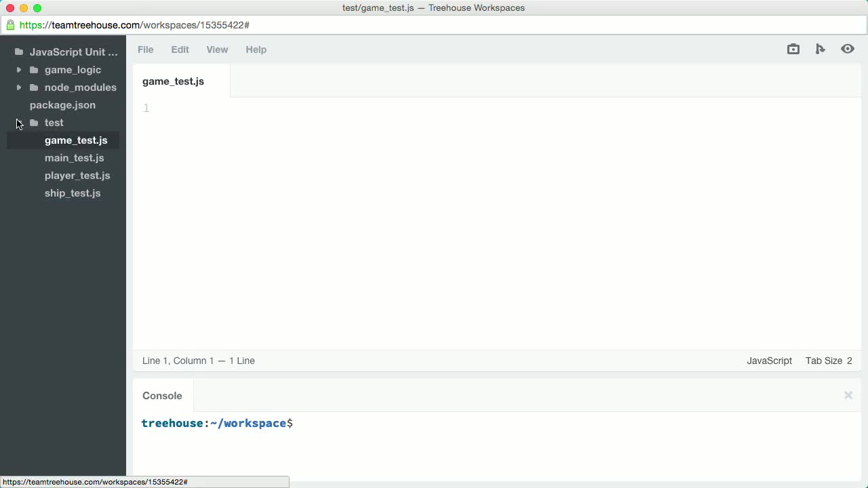Click line number 1 in the gutter
The image size is (868, 488).
pos(146,108)
